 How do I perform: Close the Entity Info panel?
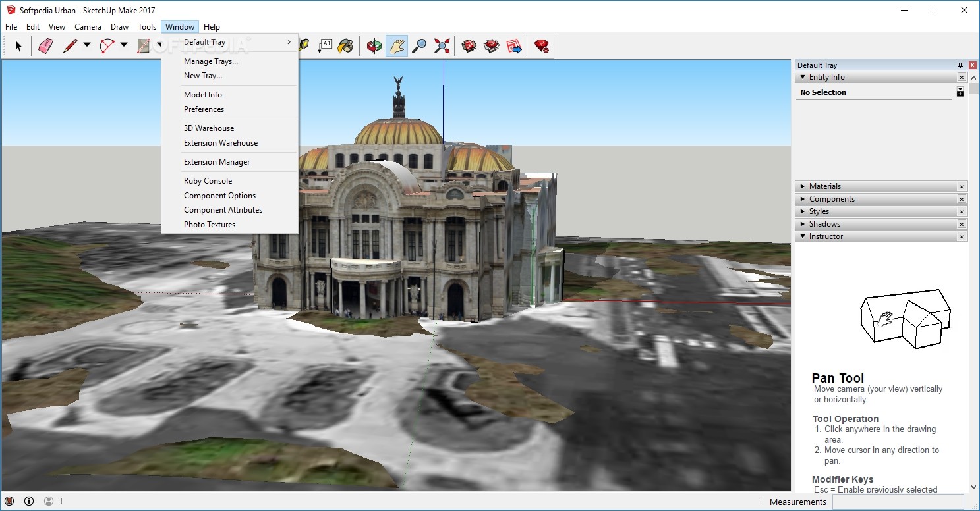point(962,78)
